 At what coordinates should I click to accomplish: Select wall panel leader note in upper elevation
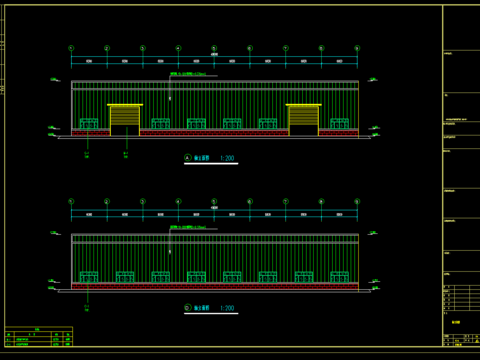click(188, 74)
